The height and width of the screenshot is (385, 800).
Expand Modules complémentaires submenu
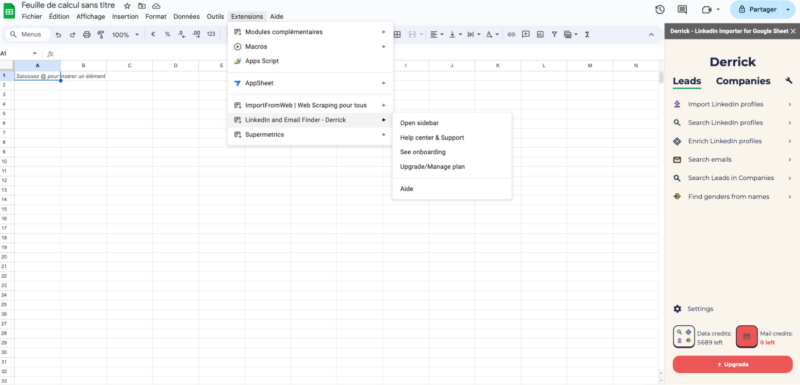click(x=310, y=32)
